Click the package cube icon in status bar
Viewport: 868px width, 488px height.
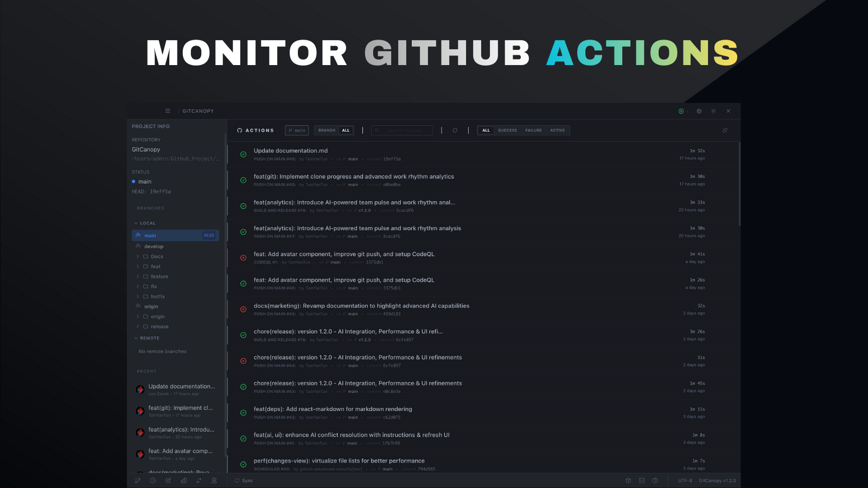coord(628,480)
